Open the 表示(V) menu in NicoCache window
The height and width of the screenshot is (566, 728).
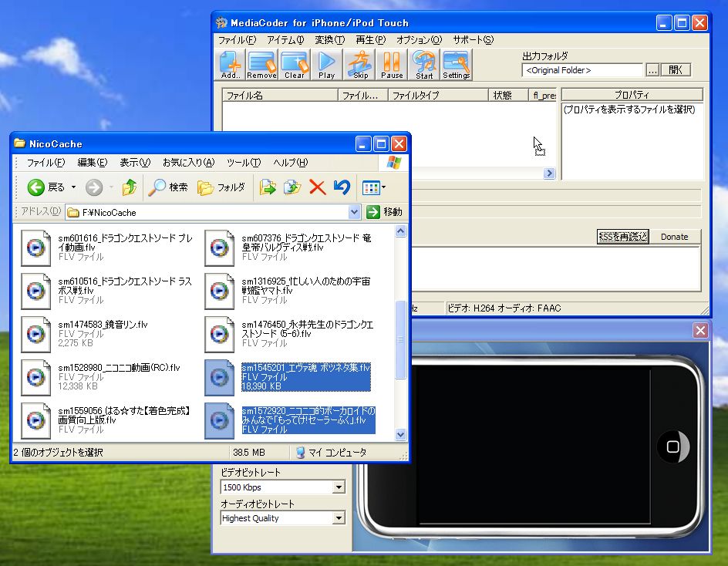point(135,163)
